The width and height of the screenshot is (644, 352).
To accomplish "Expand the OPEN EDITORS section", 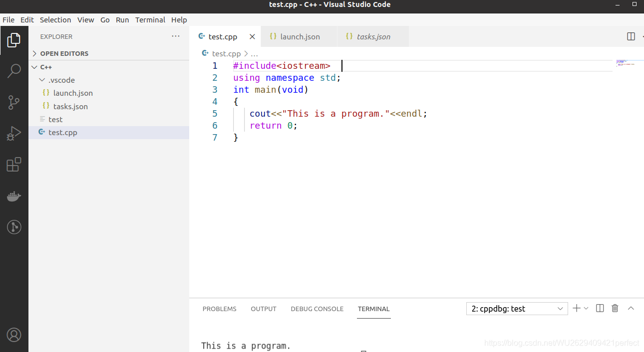I will (109, 53).
